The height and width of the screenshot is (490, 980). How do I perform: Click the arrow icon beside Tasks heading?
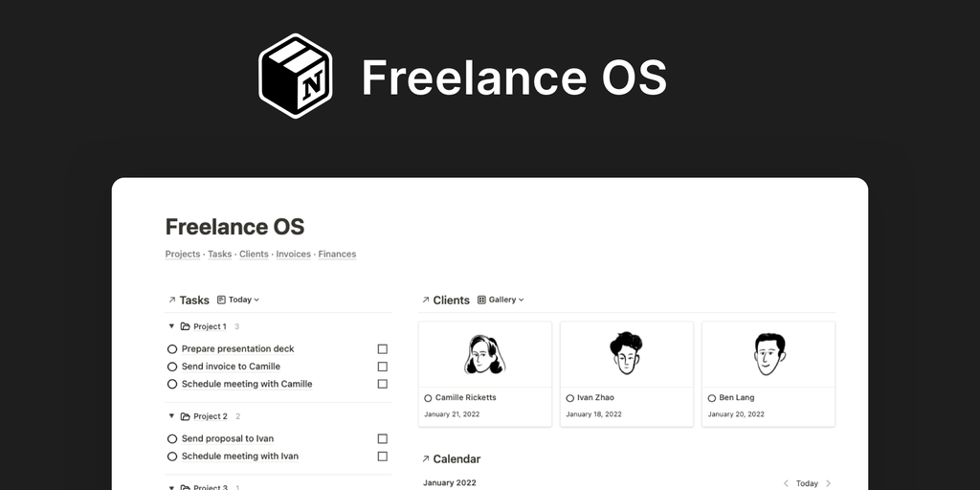point(171,300)
